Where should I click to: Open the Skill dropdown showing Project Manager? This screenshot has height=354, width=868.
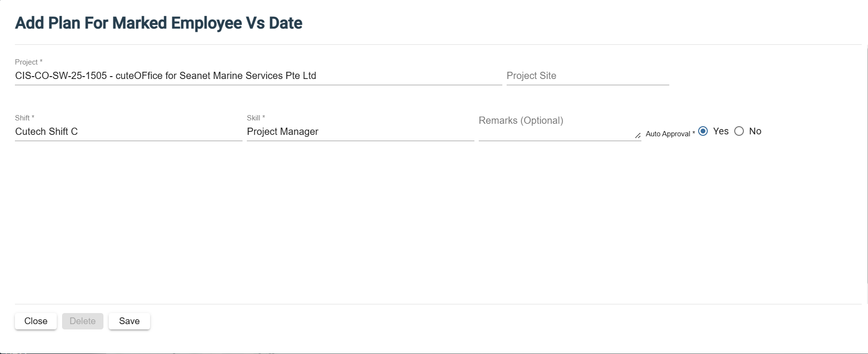coord(360,131)
